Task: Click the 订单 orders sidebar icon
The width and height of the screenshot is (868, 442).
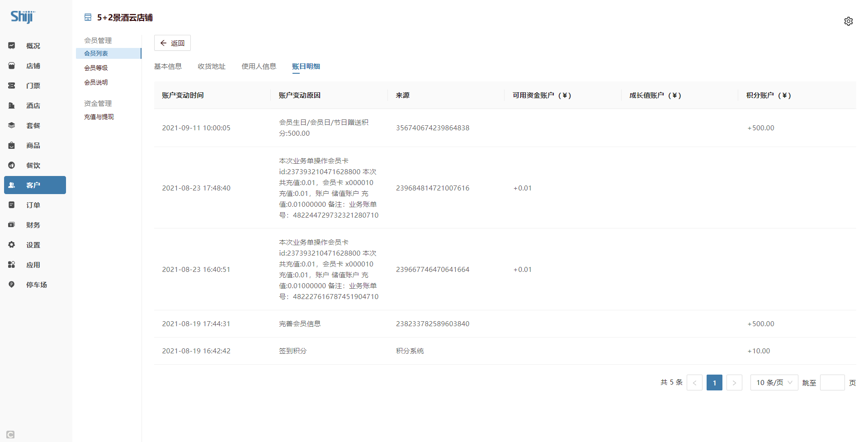Action: pos(12,205)
